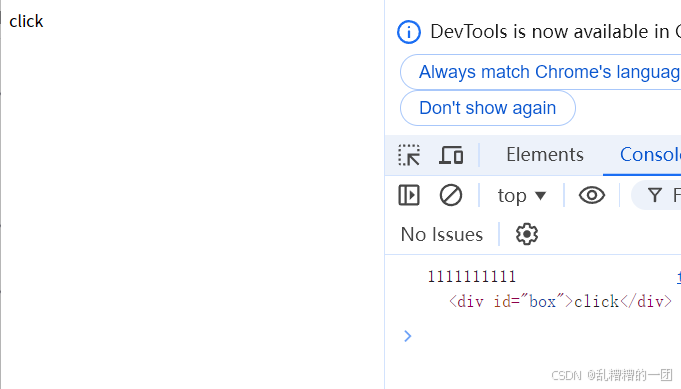The width and height of the screenshot is (681, 389).
Task: Create a live expression with eye icon
Action: (x=592, y=195)
